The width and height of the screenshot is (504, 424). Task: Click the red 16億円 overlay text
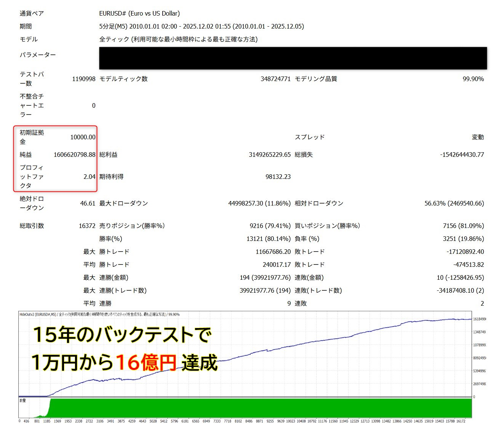146,362
